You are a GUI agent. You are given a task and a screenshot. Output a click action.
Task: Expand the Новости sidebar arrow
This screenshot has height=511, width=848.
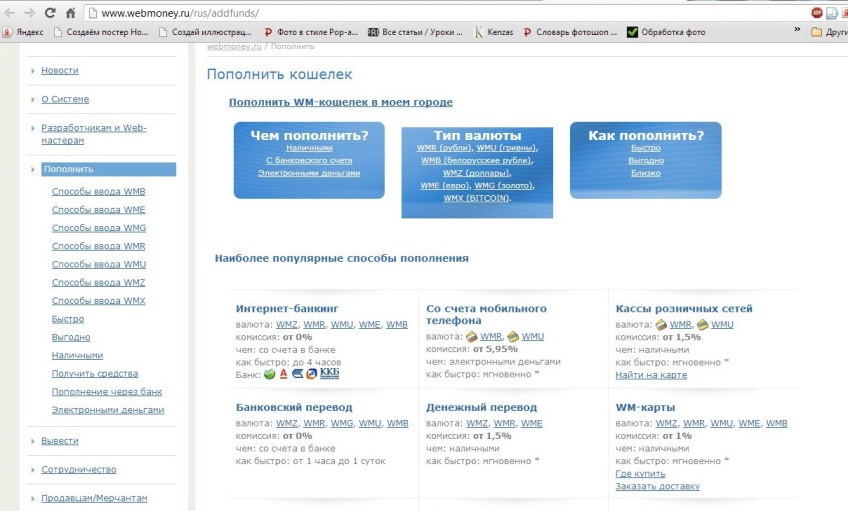(33, 71)
